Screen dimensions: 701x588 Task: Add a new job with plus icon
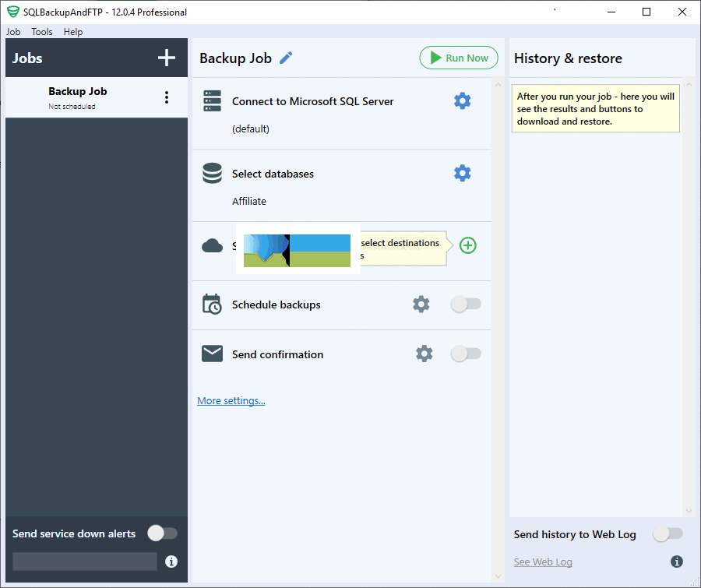coord(167,58)
